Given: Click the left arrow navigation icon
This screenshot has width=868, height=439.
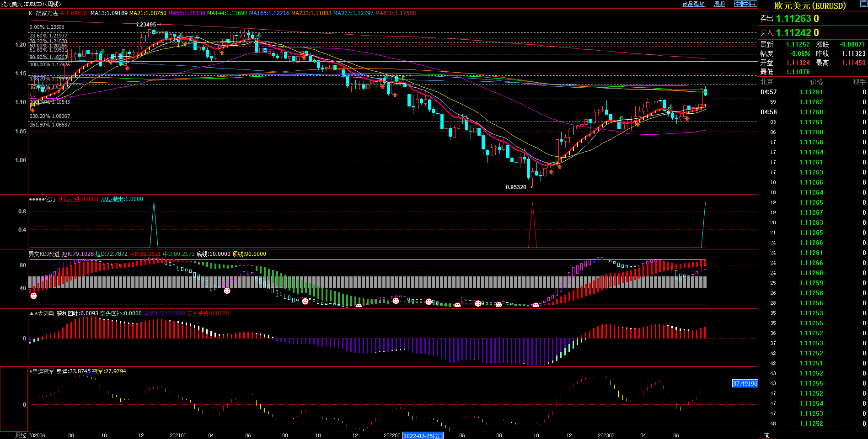Looking at the screenshot, I should tap(738, 4).
